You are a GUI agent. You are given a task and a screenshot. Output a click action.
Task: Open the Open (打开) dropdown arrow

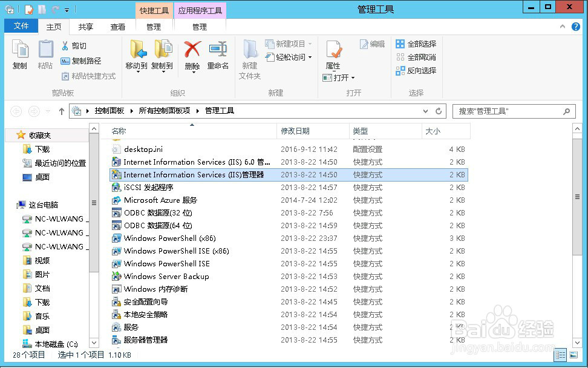point(353,78)
